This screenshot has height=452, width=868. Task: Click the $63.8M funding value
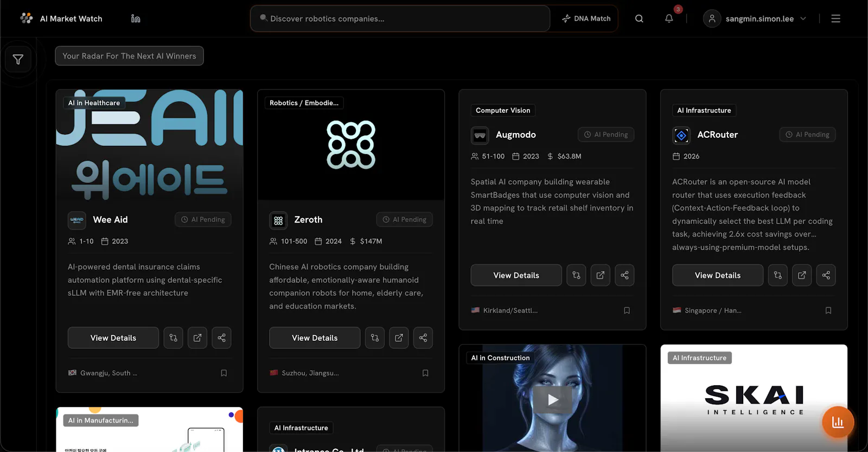[x=569, y=156]
